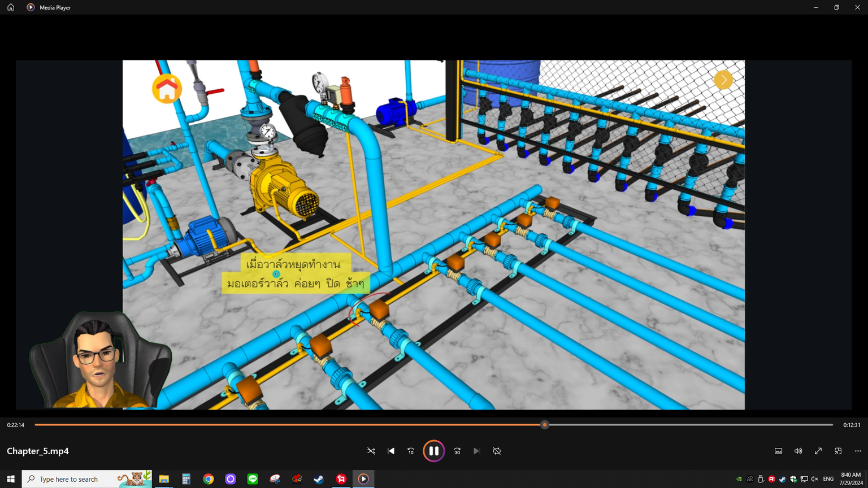Open subtitles and captions menu

pos(778,451)
